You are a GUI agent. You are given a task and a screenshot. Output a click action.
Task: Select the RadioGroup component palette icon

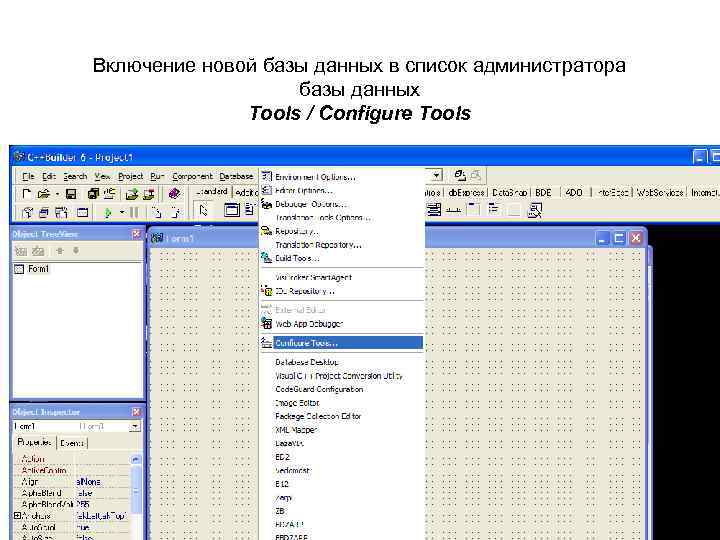click(494, 210)
